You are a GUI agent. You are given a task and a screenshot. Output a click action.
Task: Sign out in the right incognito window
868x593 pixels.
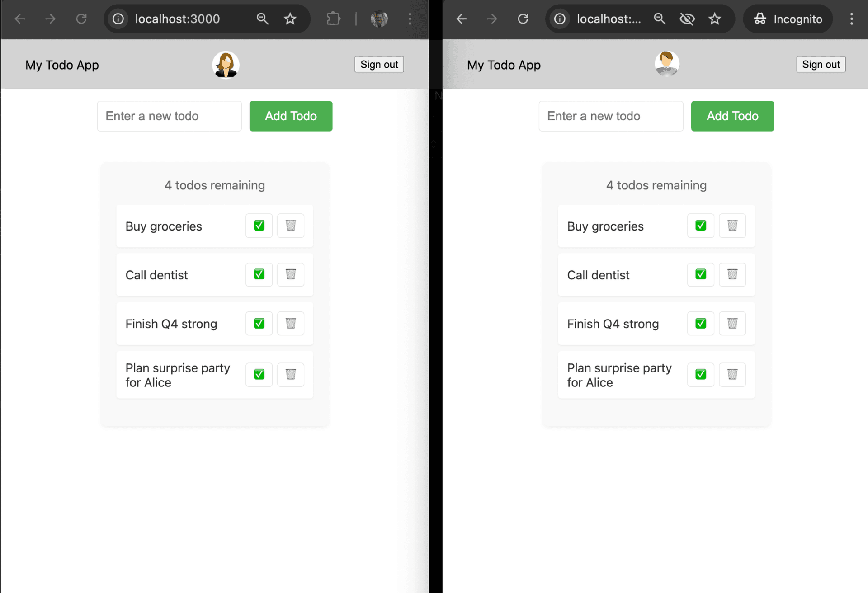pos(821,65)
